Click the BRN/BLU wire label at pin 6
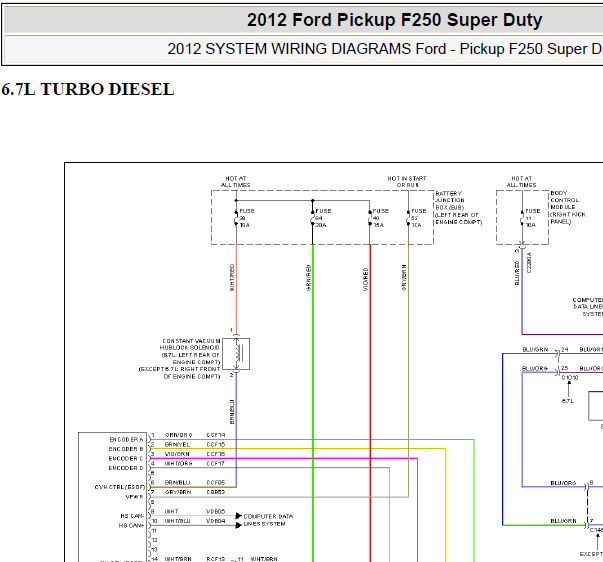The height and width of the screenshot is (562, 603). click(x=177, y=482)
